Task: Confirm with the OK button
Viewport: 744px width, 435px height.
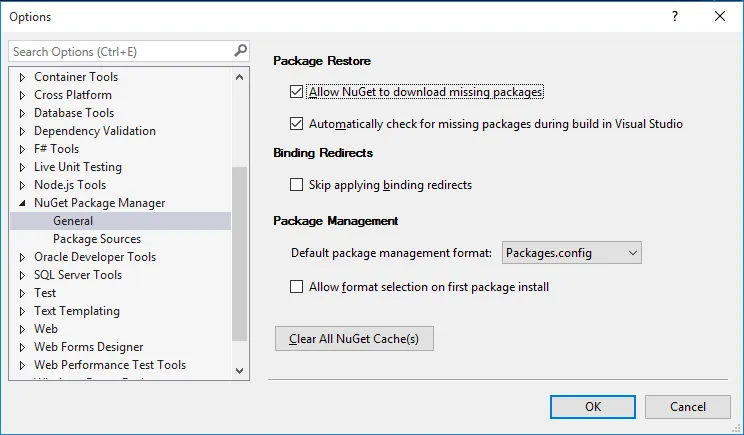Action: click(x=593, y=407)
